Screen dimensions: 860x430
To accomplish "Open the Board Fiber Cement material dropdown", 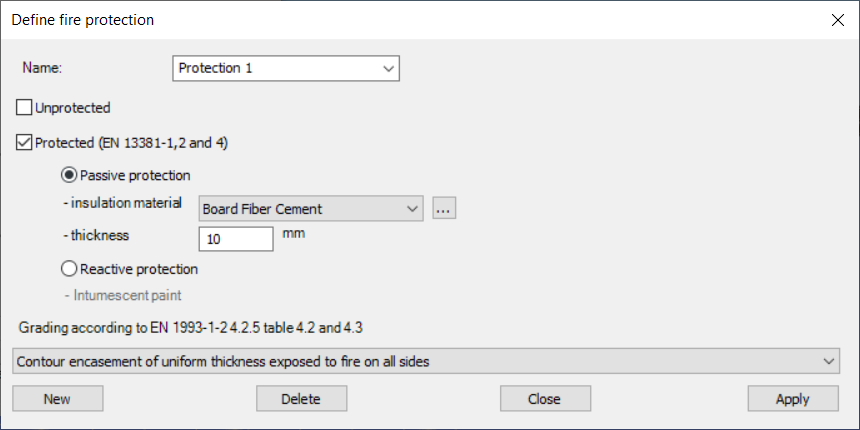I will (x=311, y=209).
